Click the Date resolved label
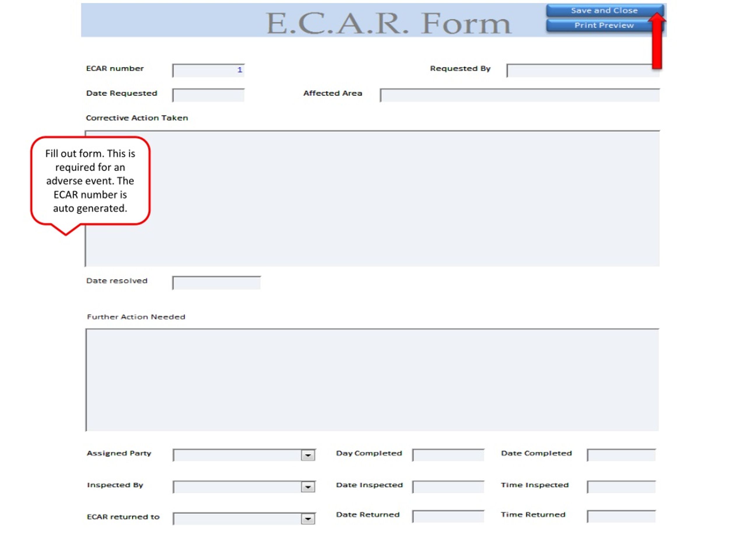Viewport: 747px width, 560px height. [x=117, y=281]
